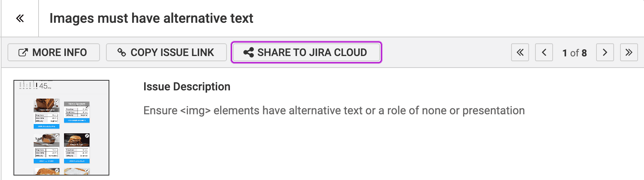Jump to the first issue

[x=520, y=53]
